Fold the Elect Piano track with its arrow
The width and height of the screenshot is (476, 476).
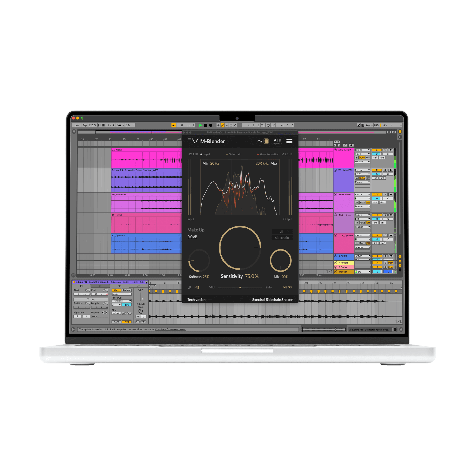pos(335,195)
